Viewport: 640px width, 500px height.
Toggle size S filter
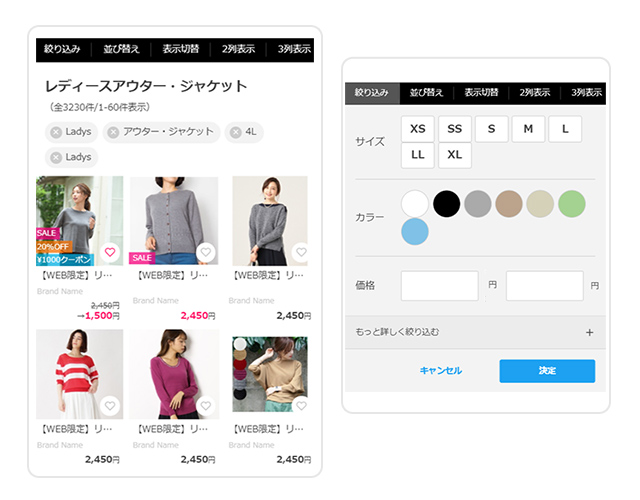pyautogui.click(x=491, y=129)
